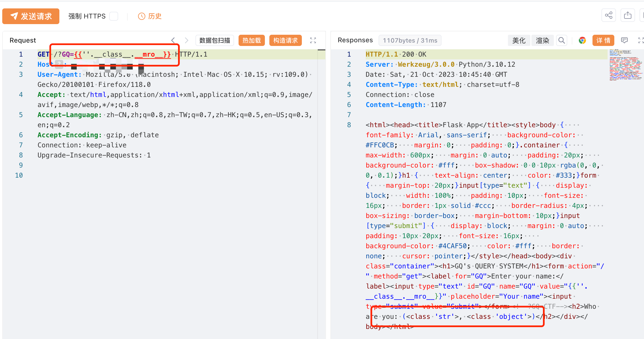644x339 pixels.
Task: Click the comment bubble icon in Responses
Action: [x=624, y=40]
